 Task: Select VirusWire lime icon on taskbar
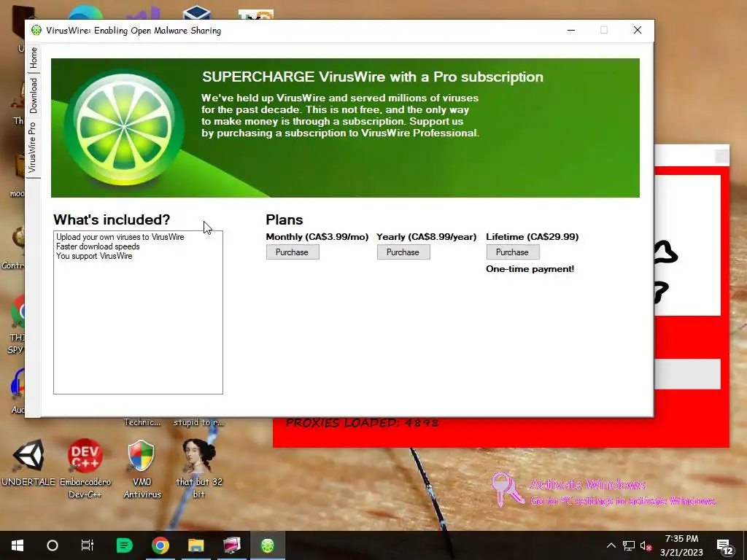(268, 545)
